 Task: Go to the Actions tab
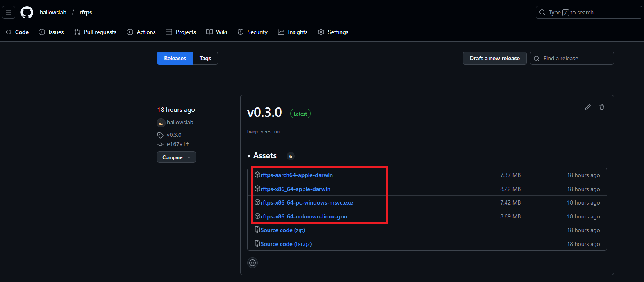click(141, 32)
